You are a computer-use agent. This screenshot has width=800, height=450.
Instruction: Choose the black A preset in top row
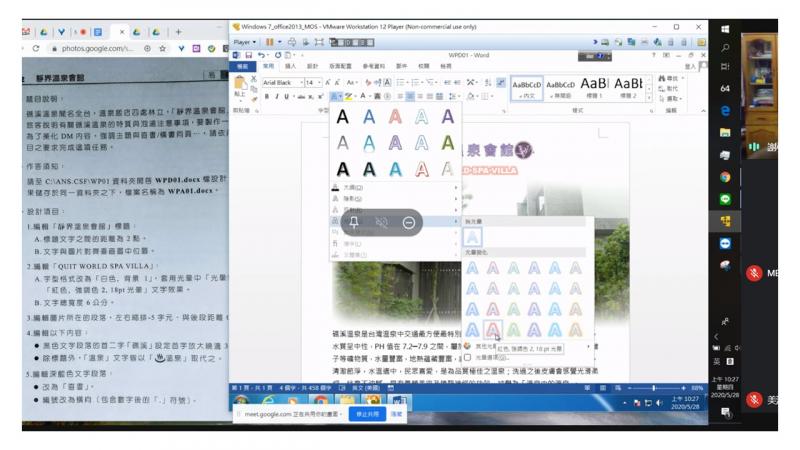(x=343, y=117)
